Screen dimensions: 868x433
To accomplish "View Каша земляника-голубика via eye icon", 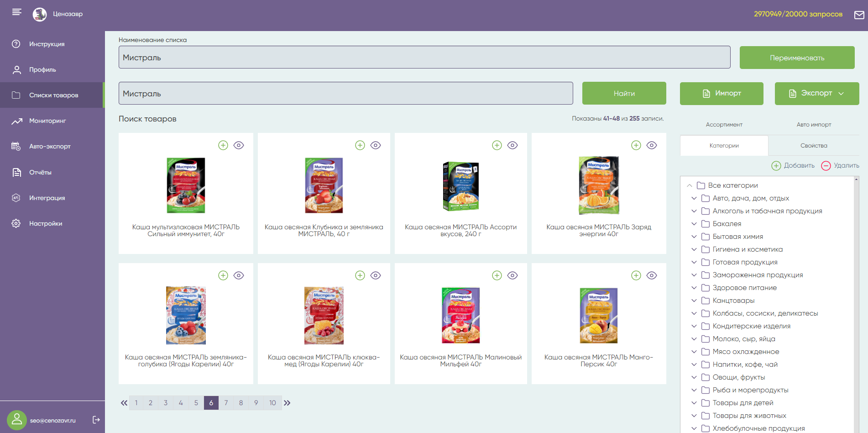I will 239,275.
